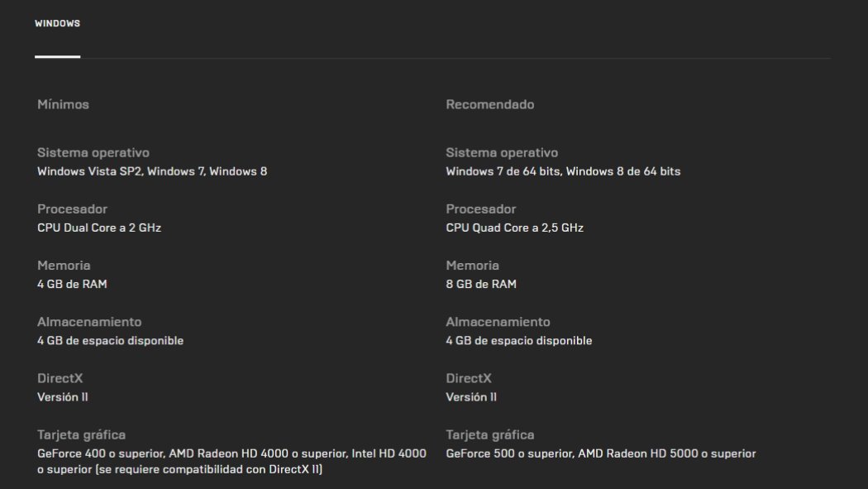Click the CPU Dual Core a 2 GHz text
Viewport: 868px width, 489px height.
[99, 228]
